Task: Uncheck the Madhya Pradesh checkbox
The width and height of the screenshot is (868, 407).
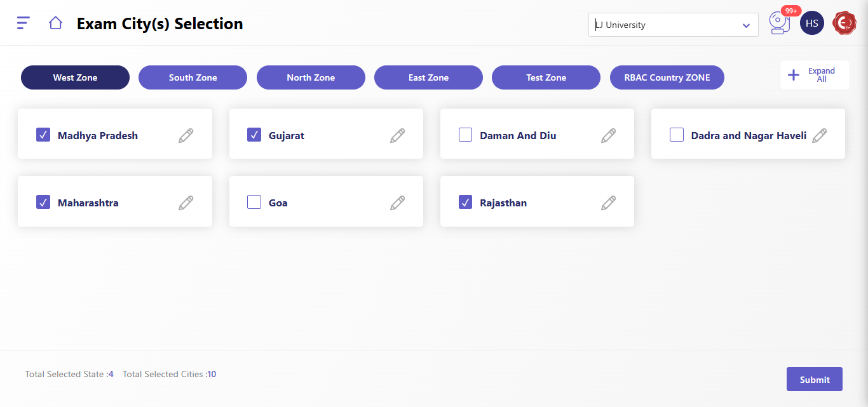Action: [x=43, y=135]
